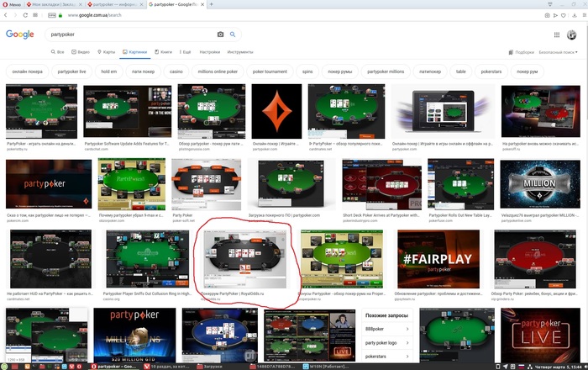
Task: Switch to the 'Все' results tab
Action: click(x=58, y=52)
